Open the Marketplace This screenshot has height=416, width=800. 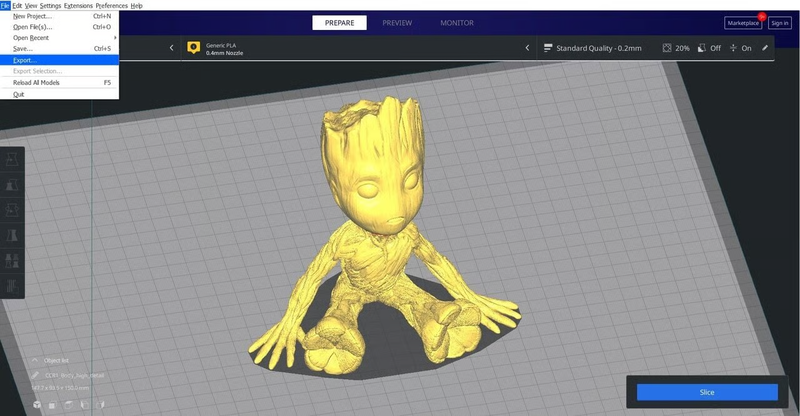742,23
